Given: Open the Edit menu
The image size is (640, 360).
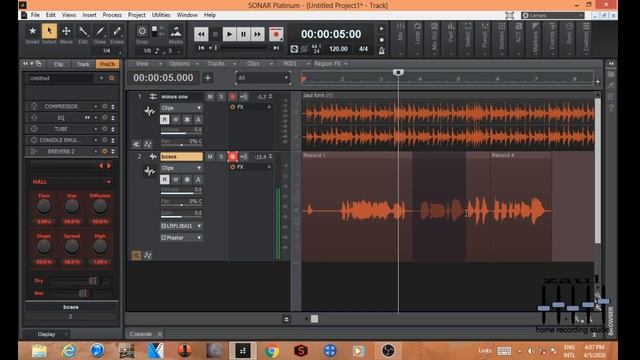Looking at the screenshot, I should tap(51, 15).
